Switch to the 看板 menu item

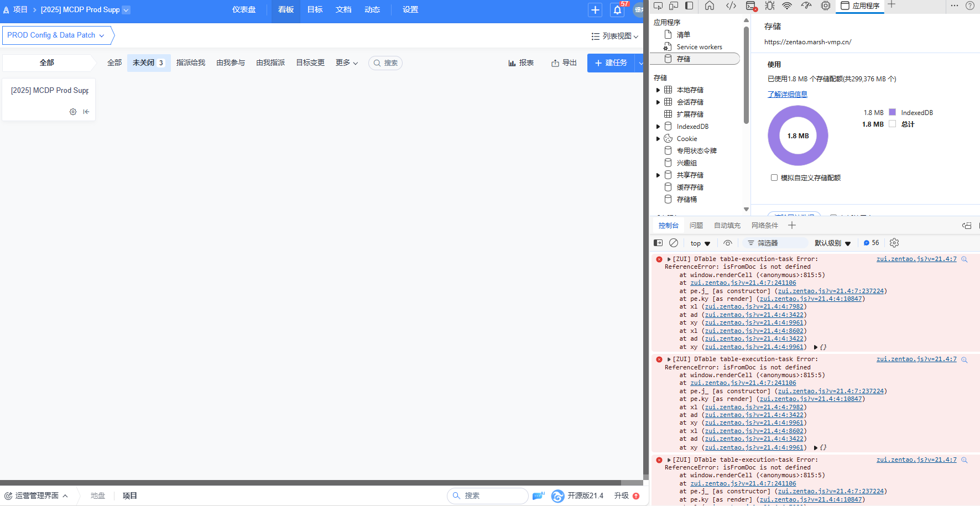coord(286,9)
